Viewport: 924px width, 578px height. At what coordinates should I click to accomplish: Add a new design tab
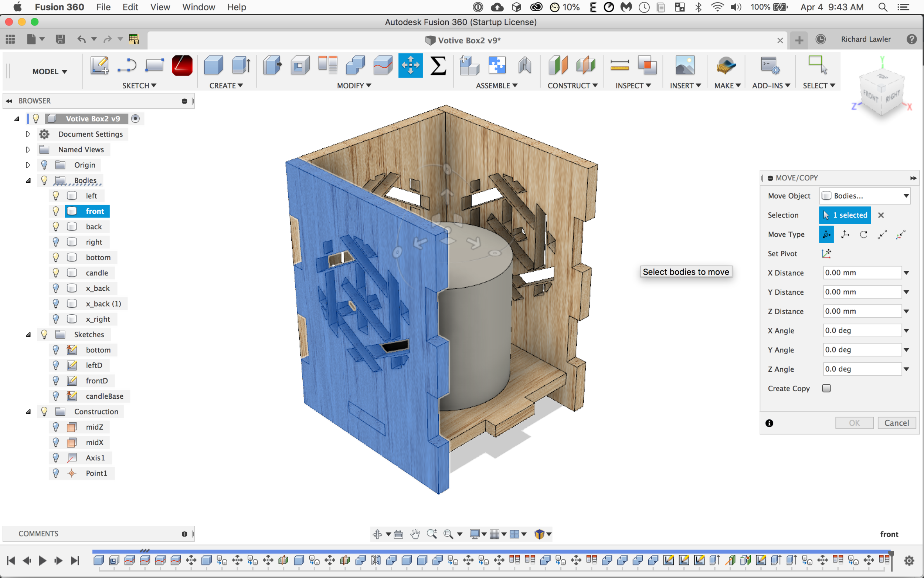coord(799,40)
